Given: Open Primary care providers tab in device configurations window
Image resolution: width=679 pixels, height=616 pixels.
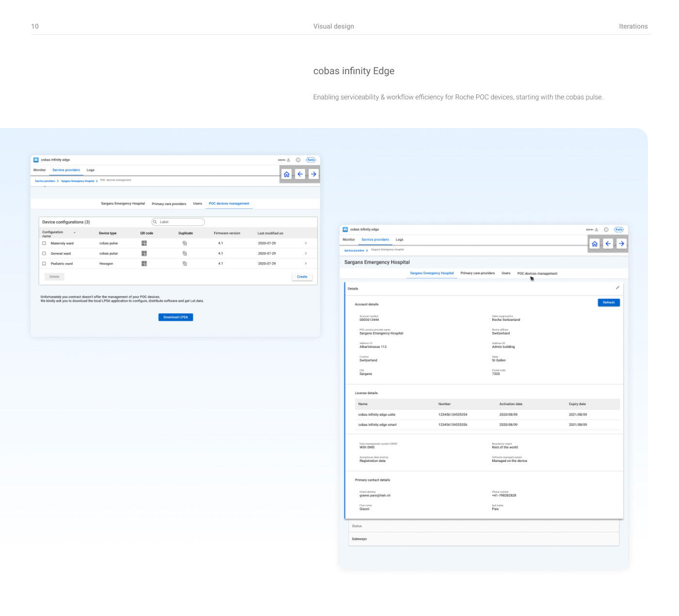Looking at the screenshot, I should coord(169,204).
